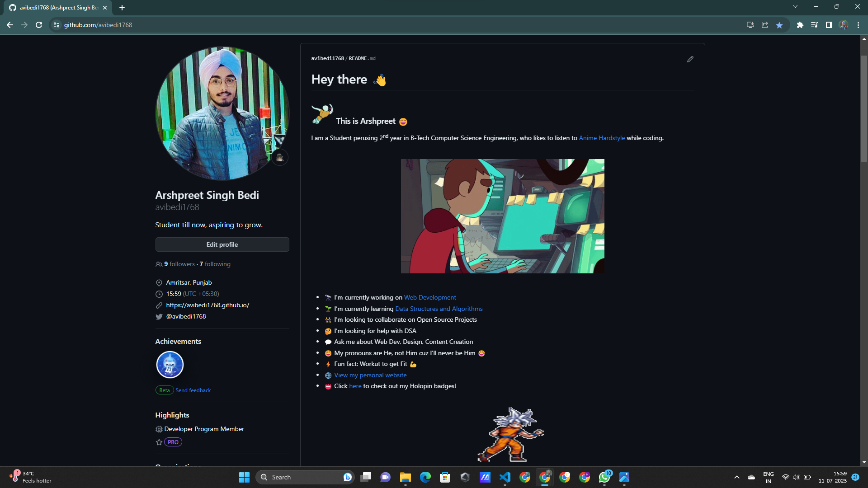Click the status emoji badge on avatar

tap(279, 157)
